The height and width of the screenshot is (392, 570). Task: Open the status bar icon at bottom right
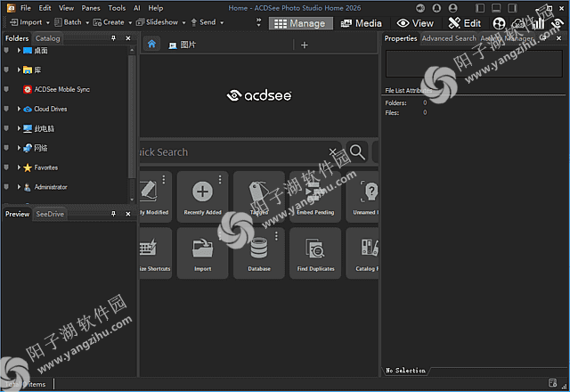pyautogui.click(x=552, y=383)
